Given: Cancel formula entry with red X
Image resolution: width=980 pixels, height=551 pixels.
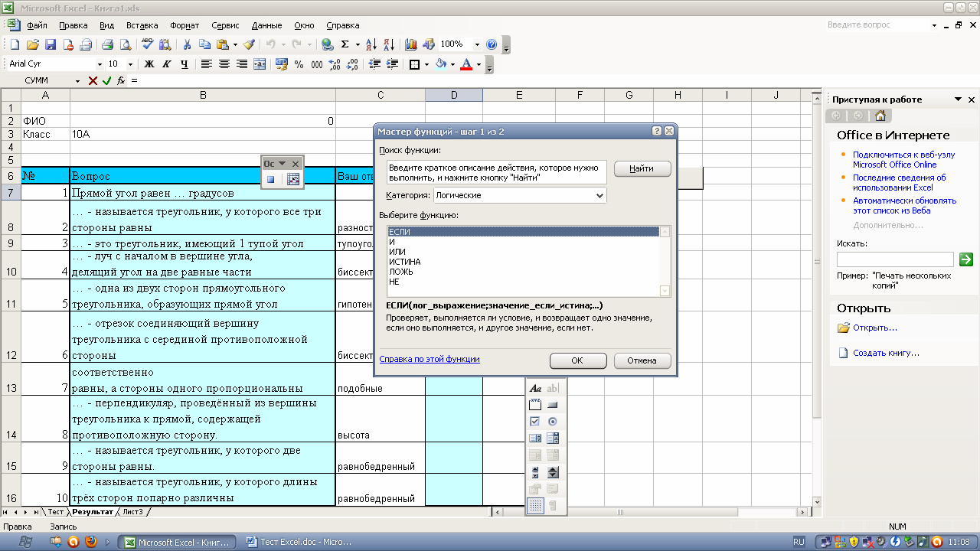Looking at the screenshot, I should tap(93, 80).
